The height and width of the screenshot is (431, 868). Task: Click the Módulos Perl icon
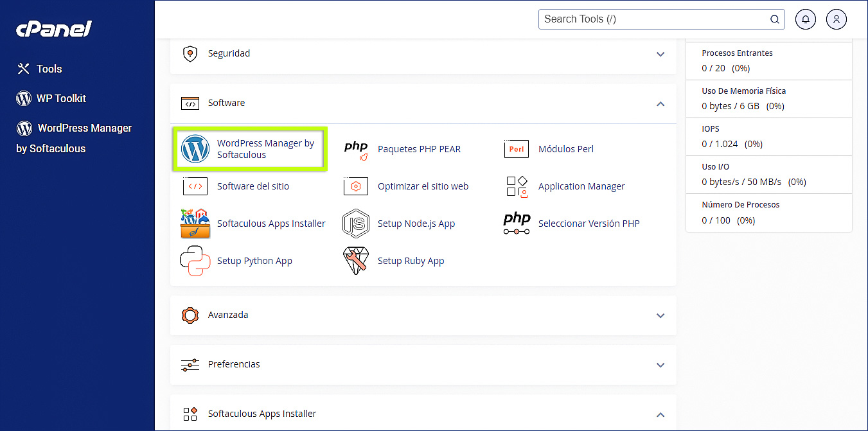[517, 149]
